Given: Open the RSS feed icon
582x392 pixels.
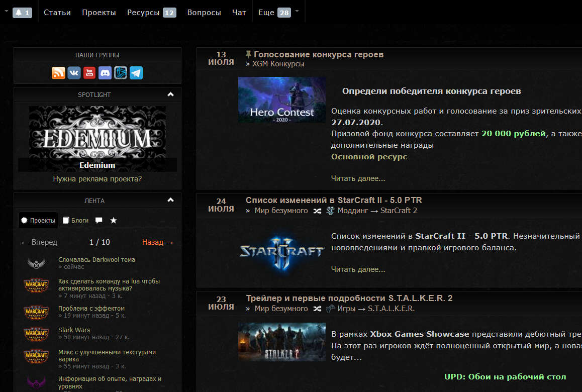Looking at the screenshot, I should 58,73.
